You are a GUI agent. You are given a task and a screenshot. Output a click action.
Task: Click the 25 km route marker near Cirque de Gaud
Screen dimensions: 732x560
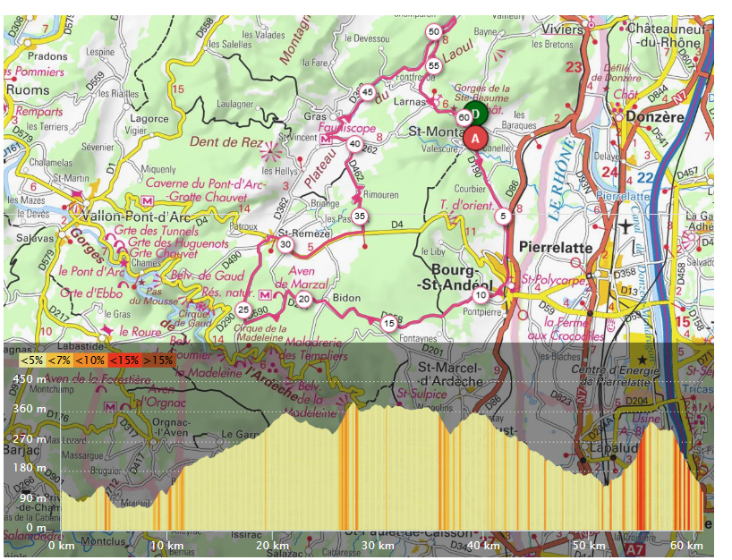[242, 310]
